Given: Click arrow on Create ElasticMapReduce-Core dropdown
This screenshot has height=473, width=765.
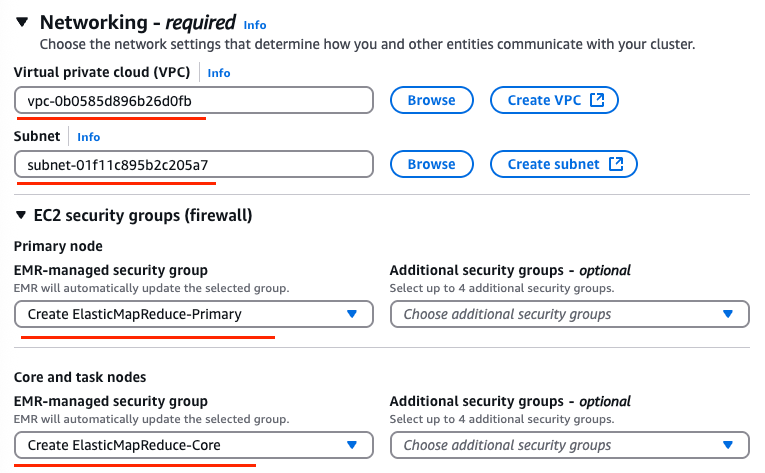Looking at the screenshot, I should tap(352, 445).
